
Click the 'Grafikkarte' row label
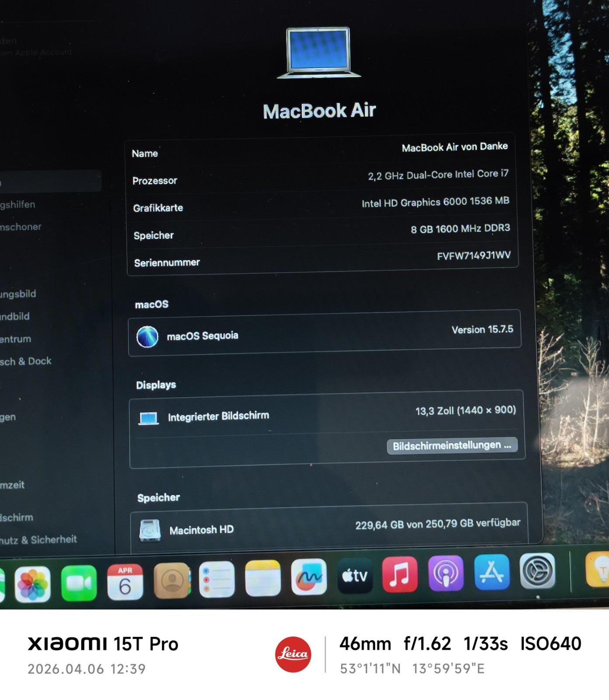click(x=158, y=208)
